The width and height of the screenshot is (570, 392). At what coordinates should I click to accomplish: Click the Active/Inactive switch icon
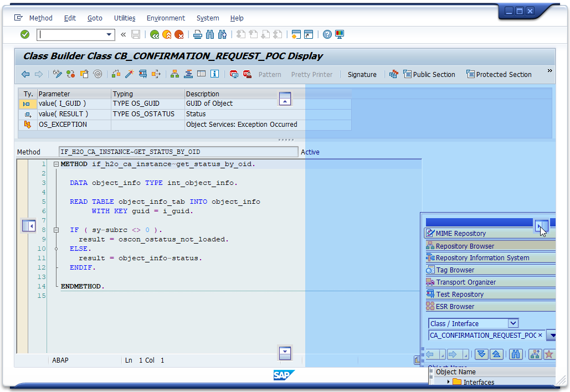71,74
